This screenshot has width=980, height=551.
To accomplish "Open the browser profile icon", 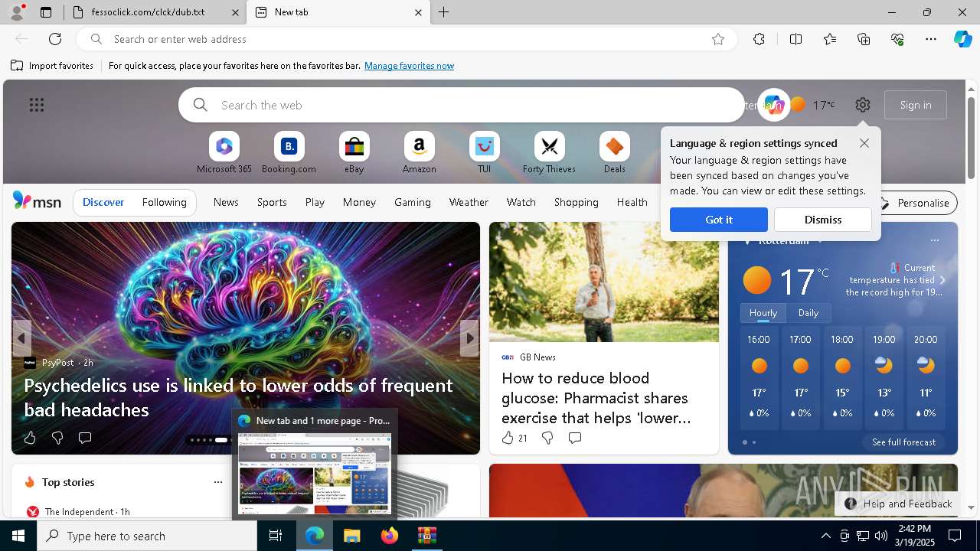I will (x=16, y=12).
